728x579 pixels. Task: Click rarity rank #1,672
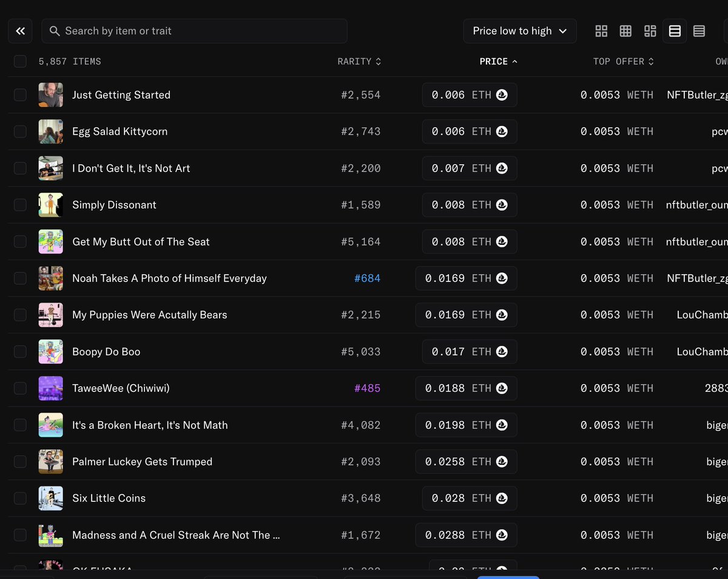[360, 535]
